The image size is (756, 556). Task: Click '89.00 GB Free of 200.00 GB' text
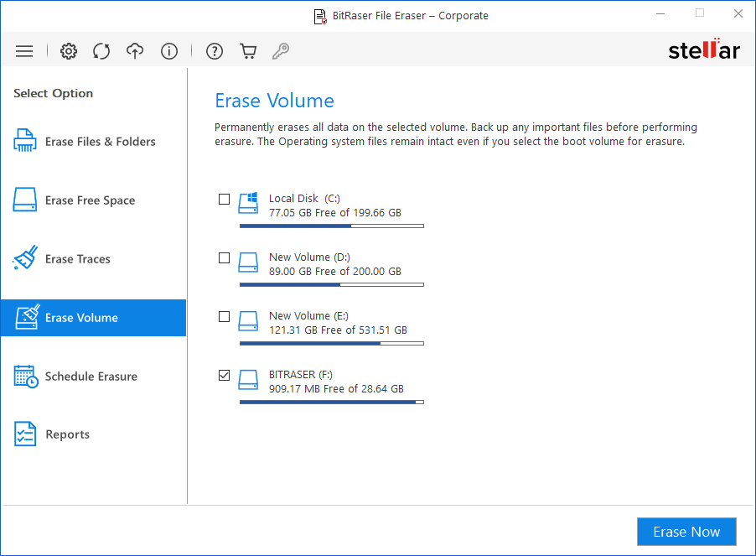point(335,272)
